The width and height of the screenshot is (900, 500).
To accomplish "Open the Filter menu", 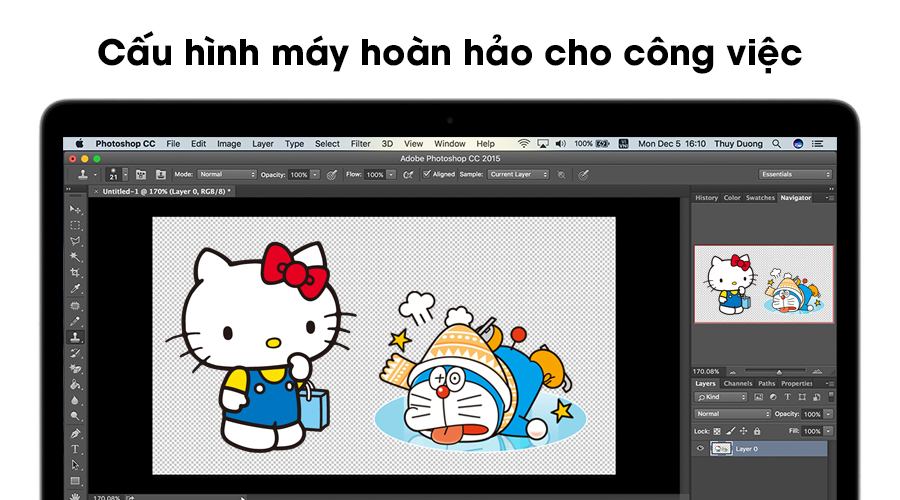I will tap(360, 144).
